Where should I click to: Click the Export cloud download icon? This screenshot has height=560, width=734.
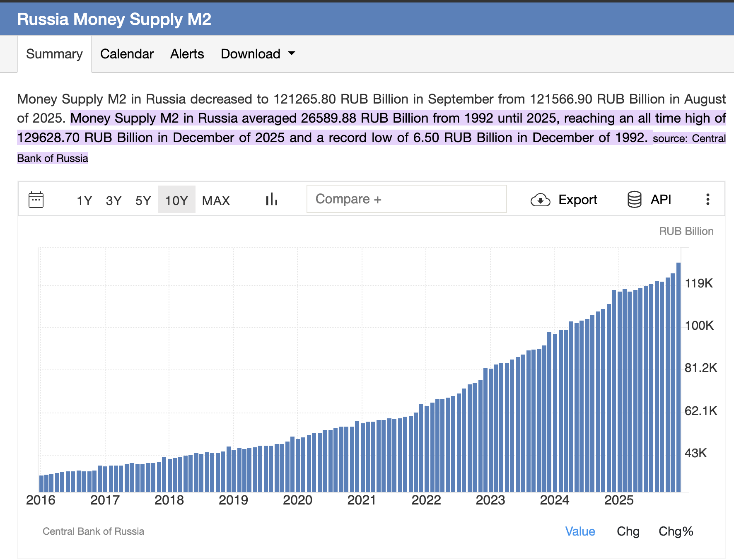pos(540,200)
